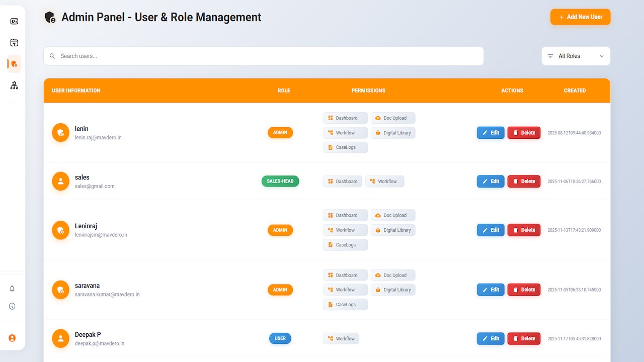This screenshot has height=362, width=644.
Task: Edit the sales user
Action: (x=491, y=182)
